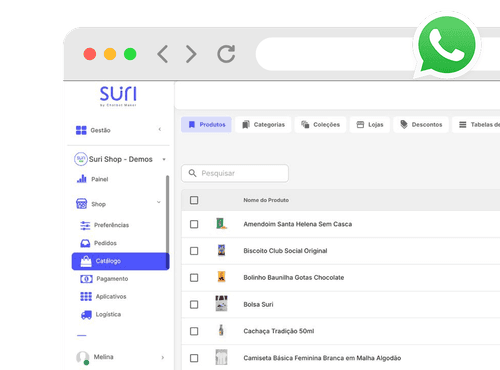
Task: Check the Camiseta Básica Feminina Branca row
Action: (194, 358)
